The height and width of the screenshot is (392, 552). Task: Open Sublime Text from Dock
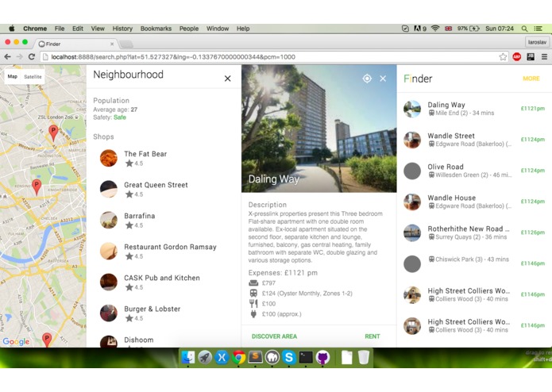255,358
